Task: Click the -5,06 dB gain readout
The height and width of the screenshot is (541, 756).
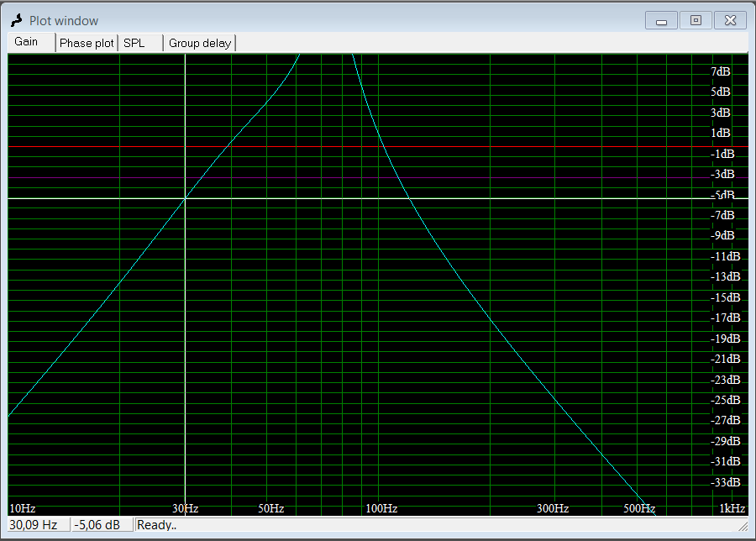Action: [x=97, y=525]
